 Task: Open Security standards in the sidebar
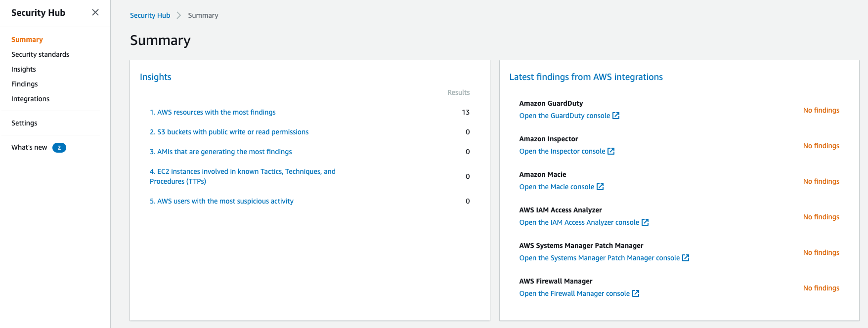[x=41, y=54]
